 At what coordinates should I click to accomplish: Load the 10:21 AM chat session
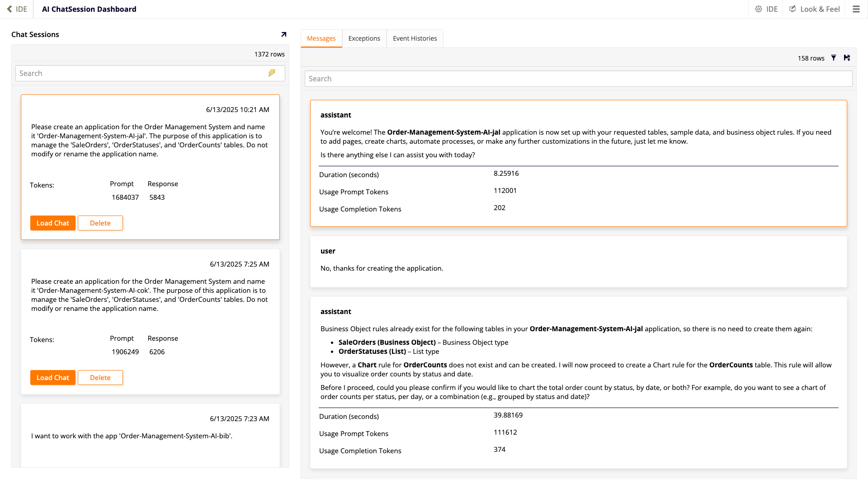pyautogui.click(x=52, y=223)
